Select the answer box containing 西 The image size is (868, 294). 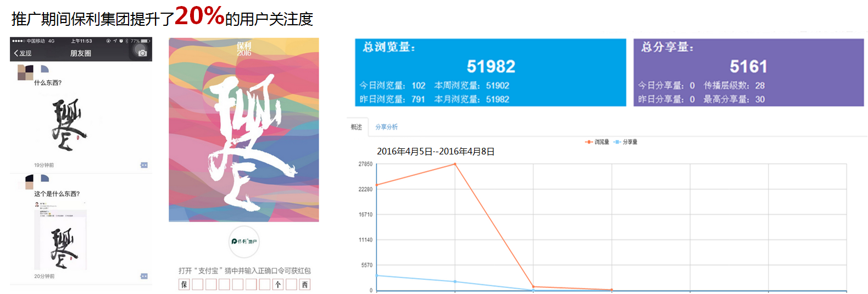(x=305, y=285)
